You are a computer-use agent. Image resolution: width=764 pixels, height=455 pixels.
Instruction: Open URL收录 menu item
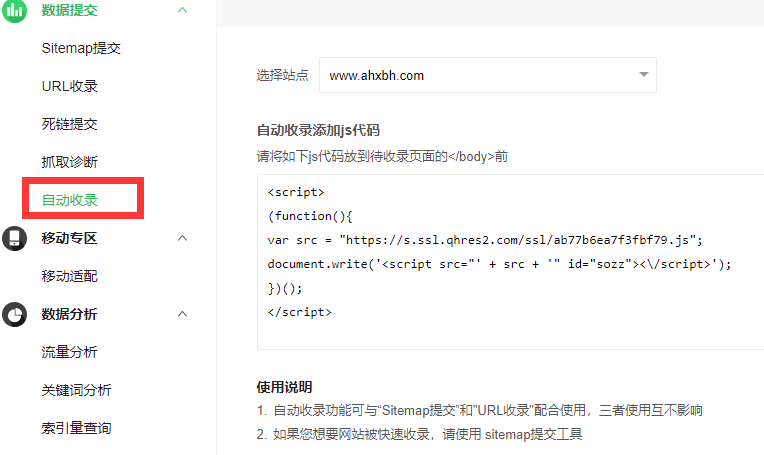coord(70,86)
